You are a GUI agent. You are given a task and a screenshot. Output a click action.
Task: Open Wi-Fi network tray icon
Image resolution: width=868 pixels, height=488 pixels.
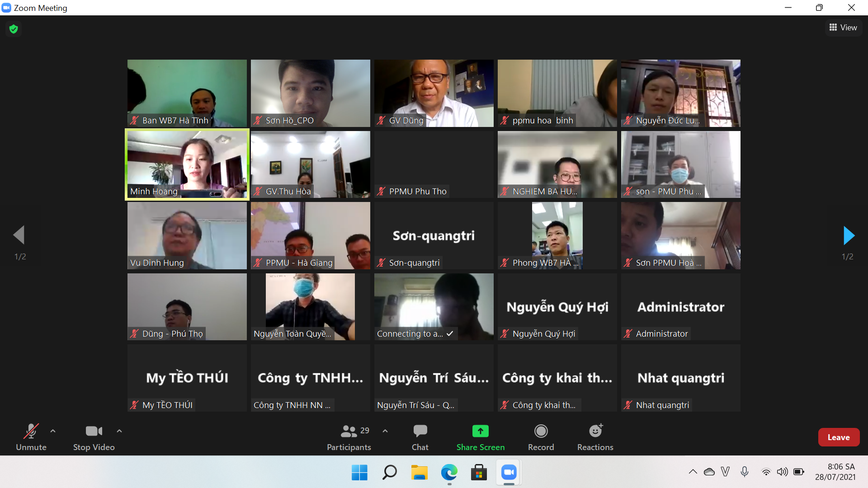pyautogui.click(x=766, y=472)
